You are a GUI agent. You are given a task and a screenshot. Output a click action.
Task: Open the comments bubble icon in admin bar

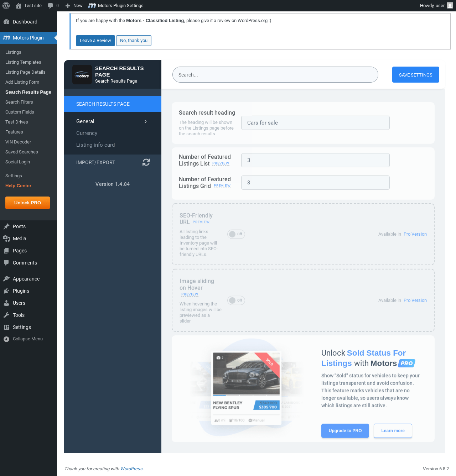coord(50,6)
